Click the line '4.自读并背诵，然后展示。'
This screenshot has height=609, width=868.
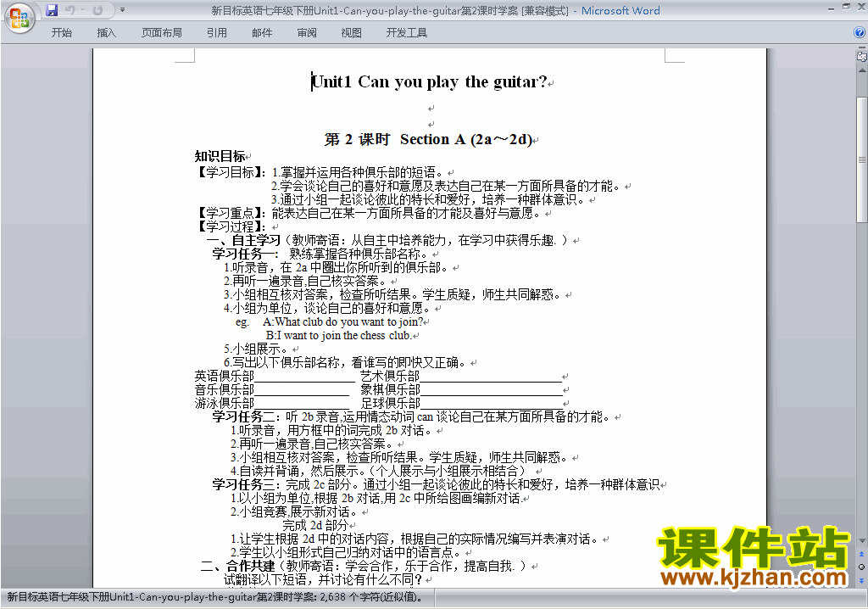pyautogui.click(x=377, y=471)
